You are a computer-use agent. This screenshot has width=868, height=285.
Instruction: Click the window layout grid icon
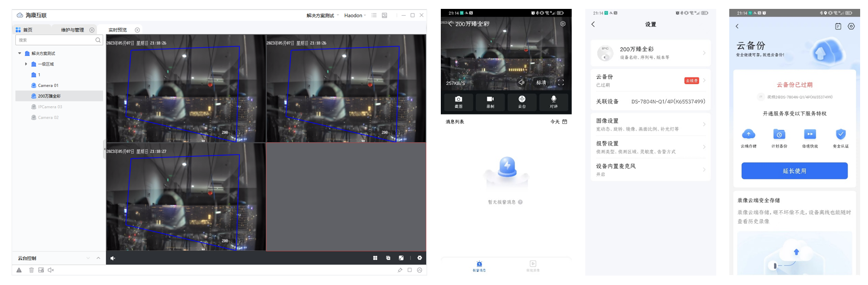click(x=375, y=258)
